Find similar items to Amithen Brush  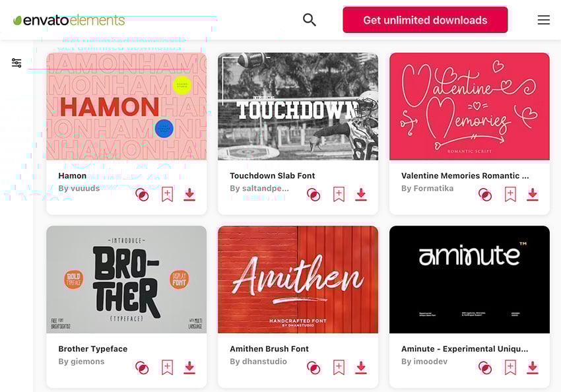pyautogui.click(x=313, y=367)
